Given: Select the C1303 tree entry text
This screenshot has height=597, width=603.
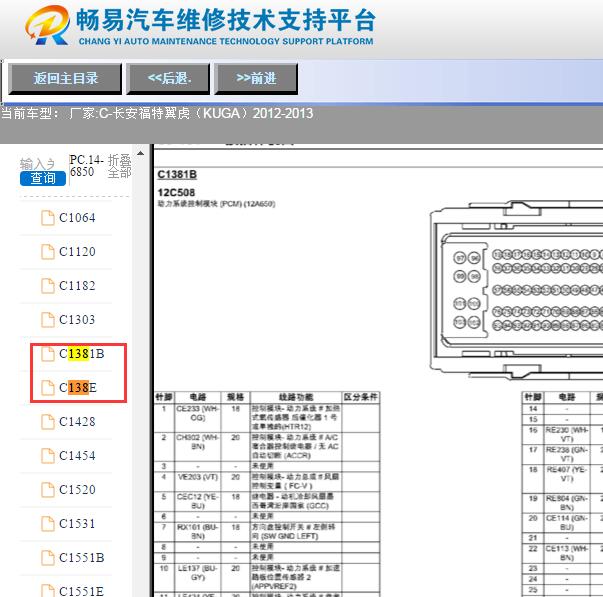Looking at the screenshot, I should (x=77, y=320).
